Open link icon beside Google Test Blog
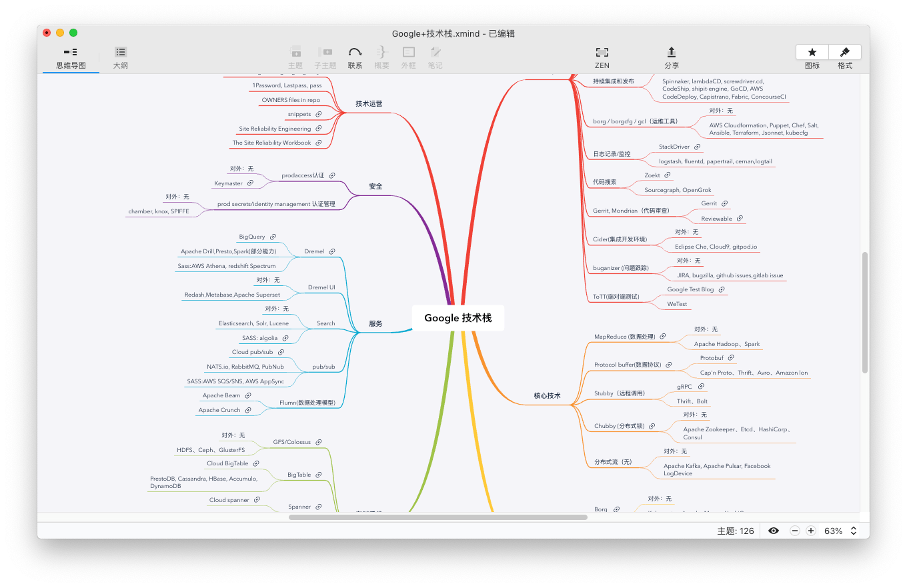The height and width of the screenshot is (588, 907). pos(722,289)
